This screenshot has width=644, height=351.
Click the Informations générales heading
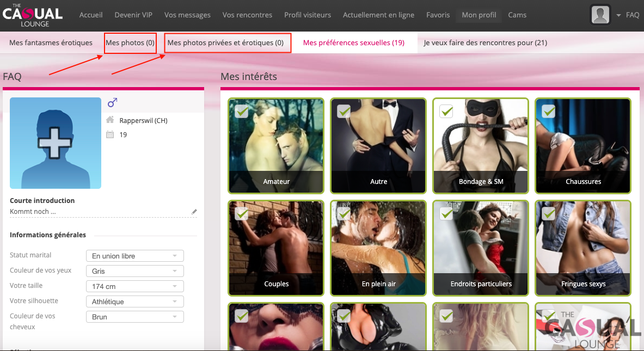[x=48, y=235]
